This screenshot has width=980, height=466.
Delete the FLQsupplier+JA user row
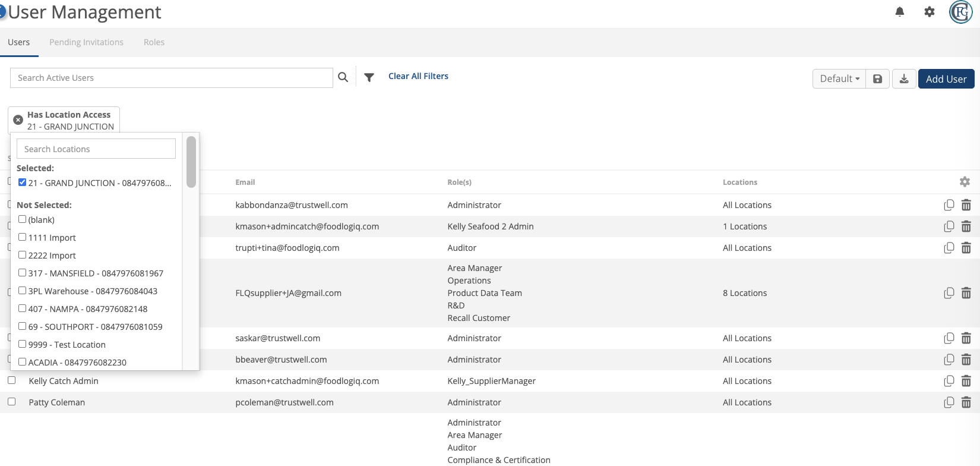point(966,293)
